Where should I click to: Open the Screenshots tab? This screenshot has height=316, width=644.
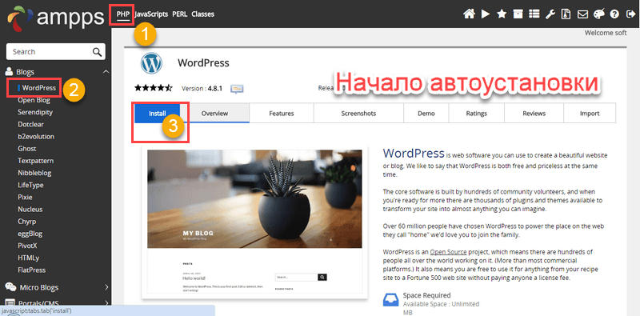pos(358,114)
